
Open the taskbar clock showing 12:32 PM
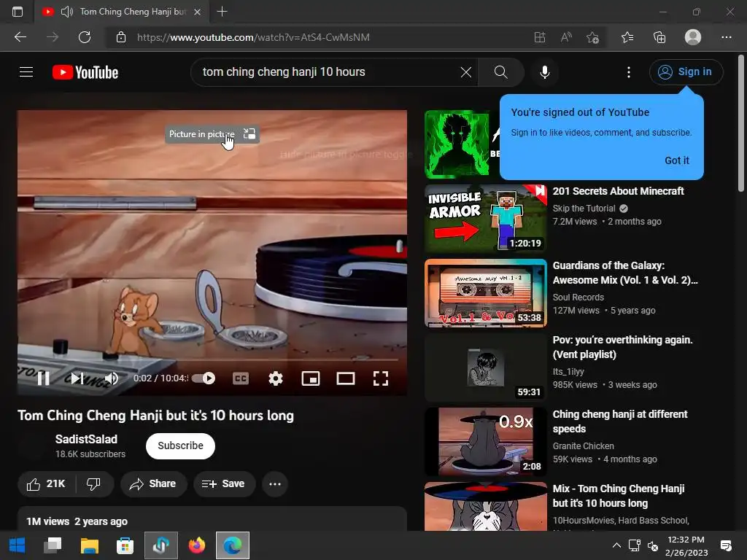coord(686,545)
